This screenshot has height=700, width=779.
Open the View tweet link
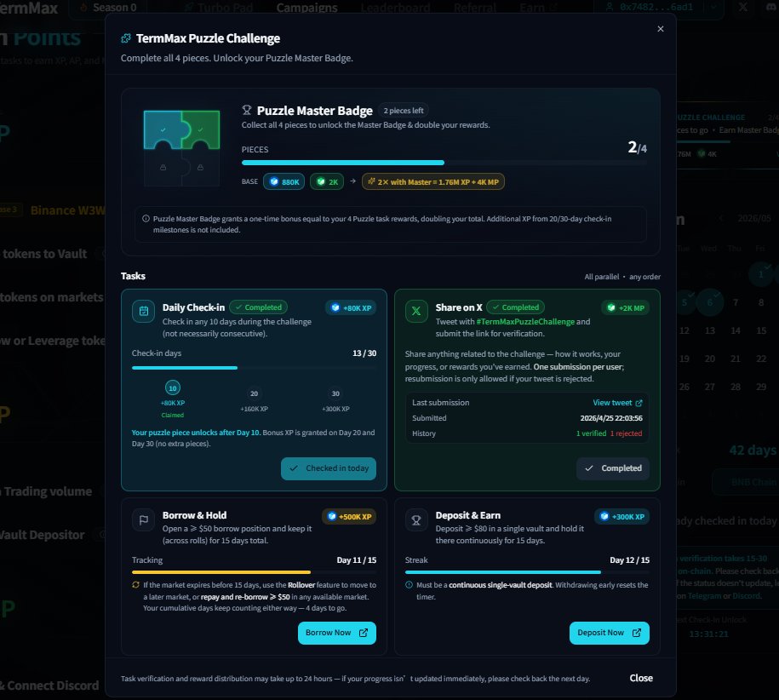pyautogui.click(x=617, y=403)
